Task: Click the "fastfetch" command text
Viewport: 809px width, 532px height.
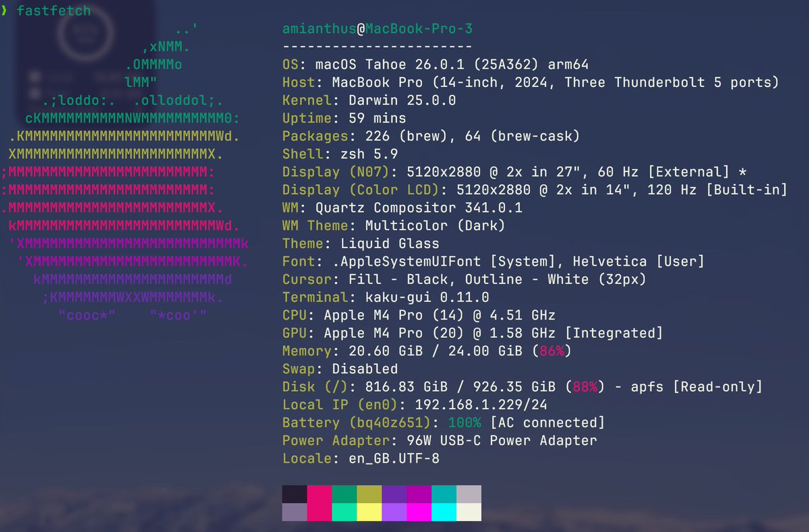Action: pyautogui.click(x=53, y=11)
